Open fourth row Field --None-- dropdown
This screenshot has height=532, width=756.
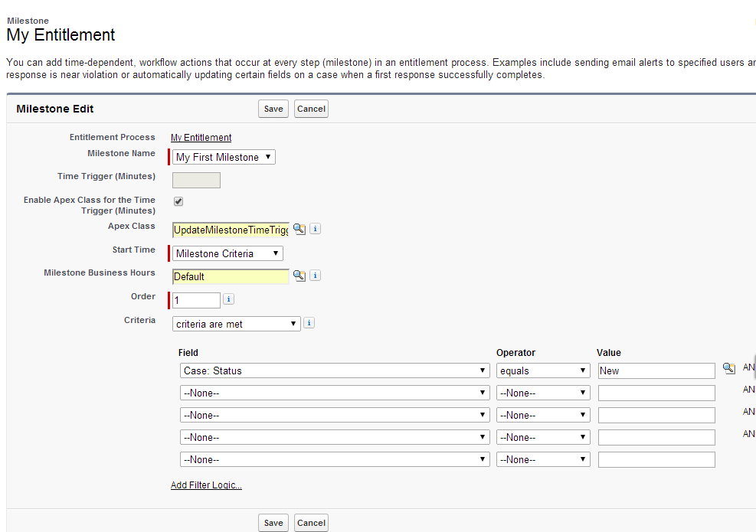pyautogui.click(x=335, y=437)
